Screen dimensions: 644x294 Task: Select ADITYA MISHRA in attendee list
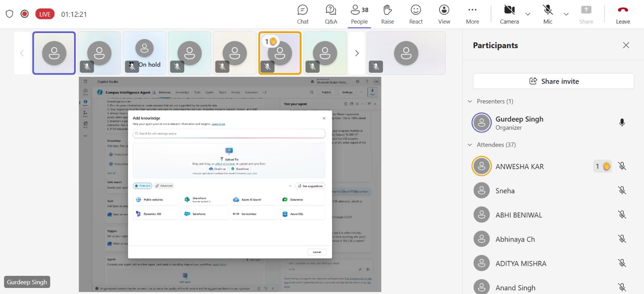553,263
